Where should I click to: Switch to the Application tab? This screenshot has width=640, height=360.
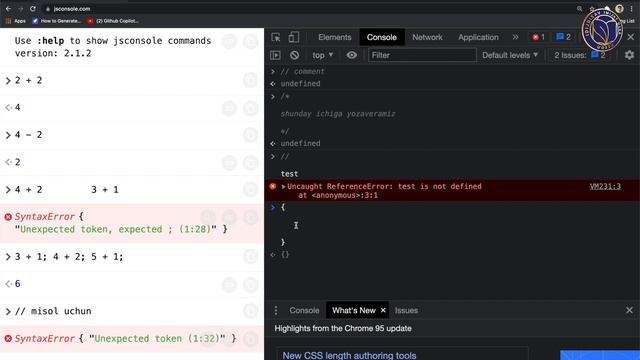[x=478, y=37]
